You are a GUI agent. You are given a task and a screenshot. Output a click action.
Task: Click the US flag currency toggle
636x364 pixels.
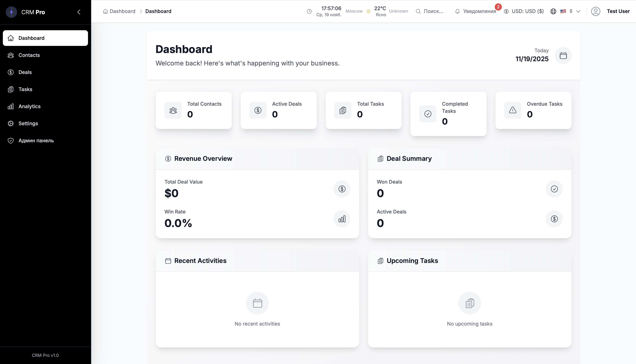[x=563, y=11]
